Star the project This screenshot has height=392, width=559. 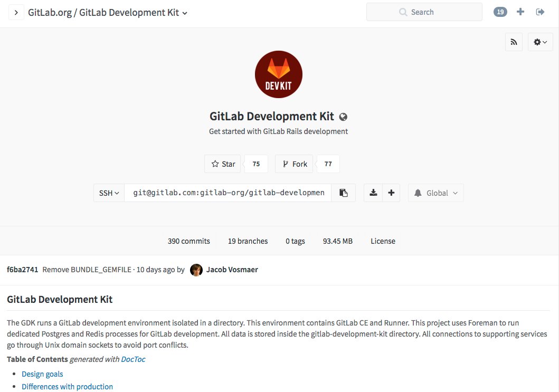223,164
